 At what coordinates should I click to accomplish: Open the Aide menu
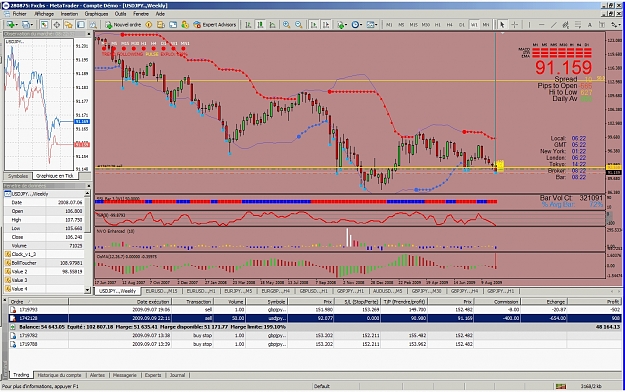(x=160, y=14)
